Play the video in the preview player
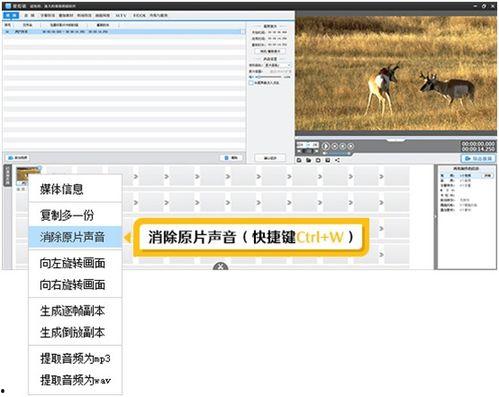499x397 pixels. click(x=326, y=146)
